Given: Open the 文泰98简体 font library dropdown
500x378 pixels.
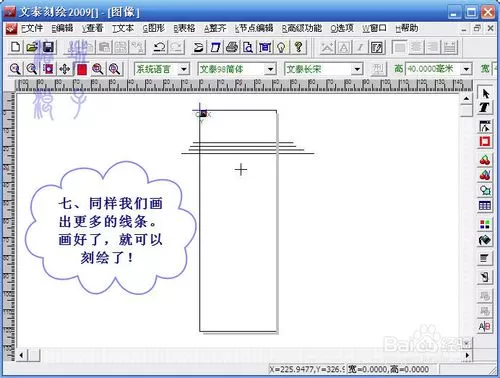Looking at the screenshot, I should pyautogui.click(x=270, y=69).
